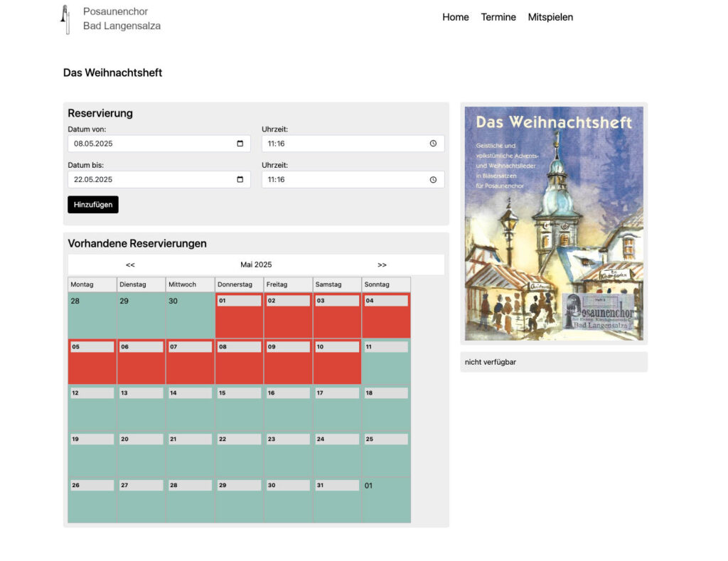Select day 15 in the calendar
The width and height of the screenshot is (728, 561).
239,407
